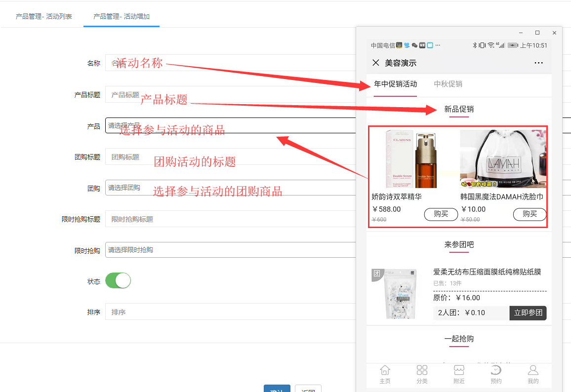
Task: Open 分类 category icon in bottom nav
Action: pyautogui.click(x=422, y=374)
